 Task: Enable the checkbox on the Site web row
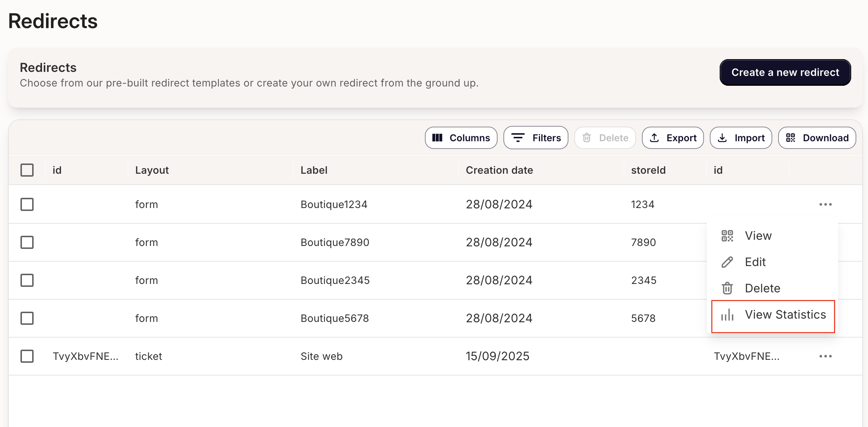(27, 356)
